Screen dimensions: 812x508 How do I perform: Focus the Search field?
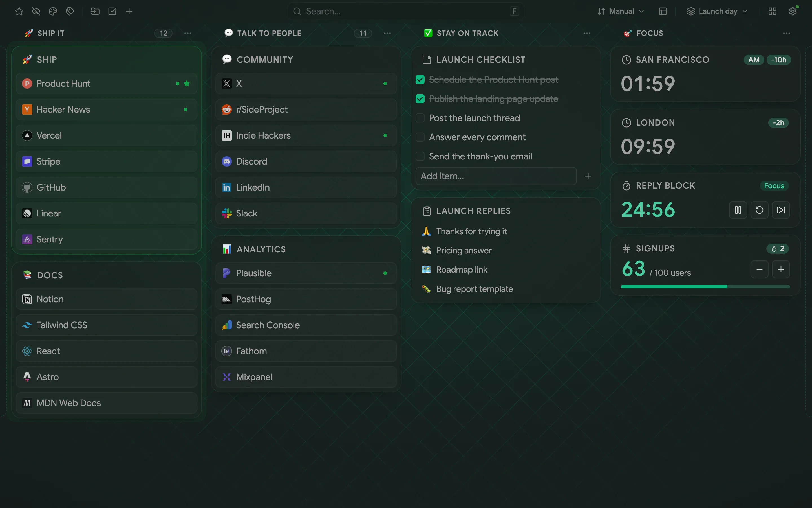(x=406, y=11)
